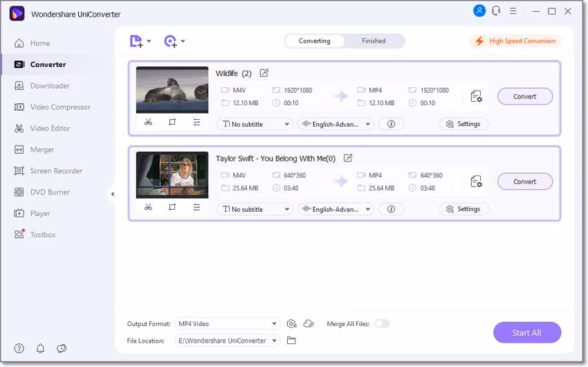This screenshot has height=367, width=588.
Task: Convert the Taylor Swift video
Action: point(525,181)
